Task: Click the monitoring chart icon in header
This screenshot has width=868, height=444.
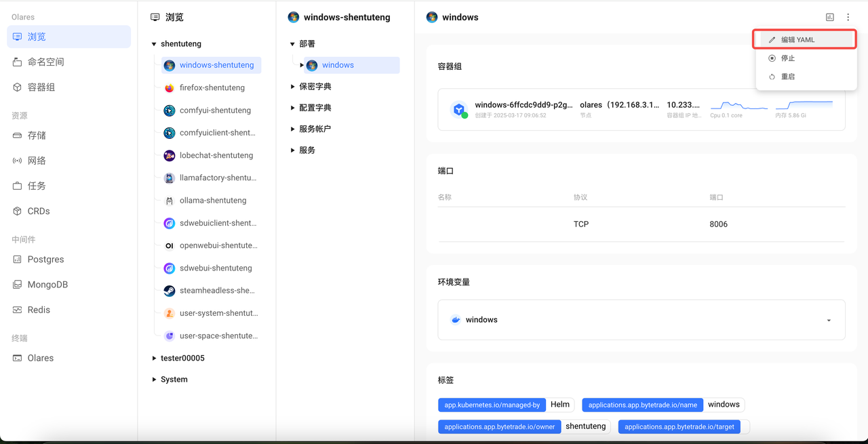Action: pos(829,18)
